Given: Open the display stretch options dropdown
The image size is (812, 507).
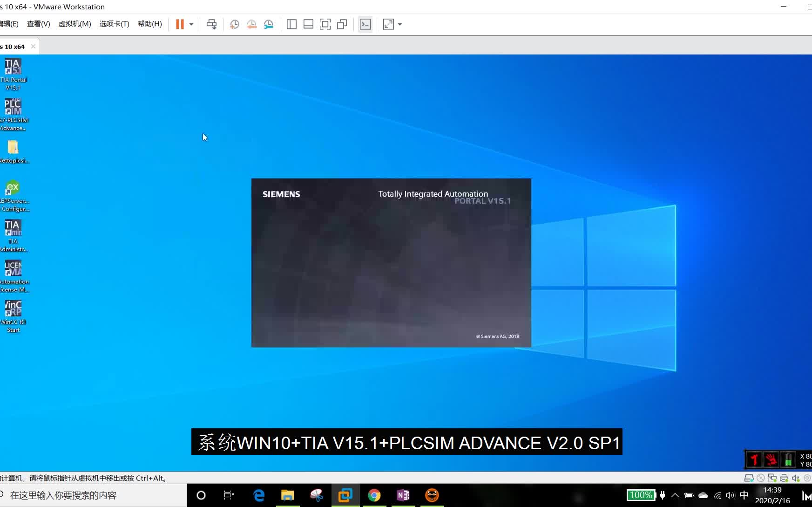Looking at the screenshot, I should click(x=399, y=24).
